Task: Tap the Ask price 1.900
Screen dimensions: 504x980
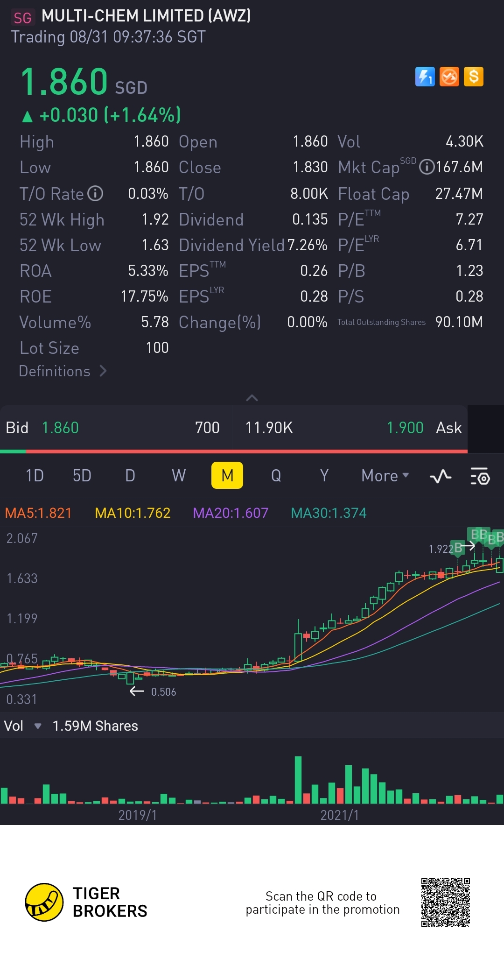Action: [405, 428]
